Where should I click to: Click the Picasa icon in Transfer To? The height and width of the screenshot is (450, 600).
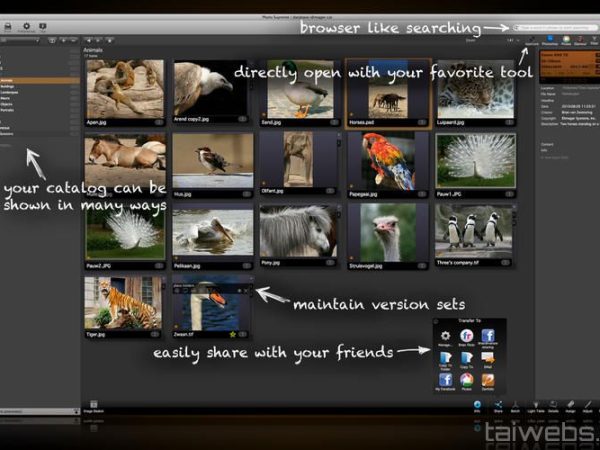[x=466, y=380]
